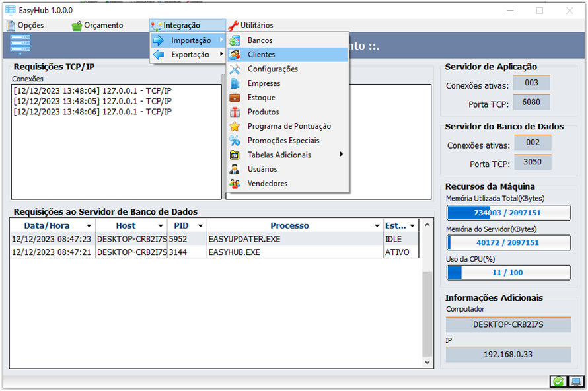Click the Bancos money icon
588x391 pixels.
point(235,41)
